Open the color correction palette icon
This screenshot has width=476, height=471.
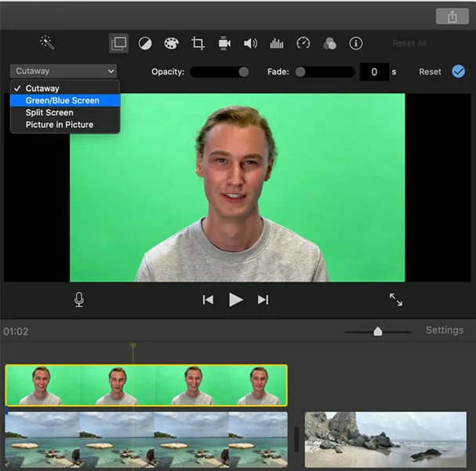coord(172,43)
